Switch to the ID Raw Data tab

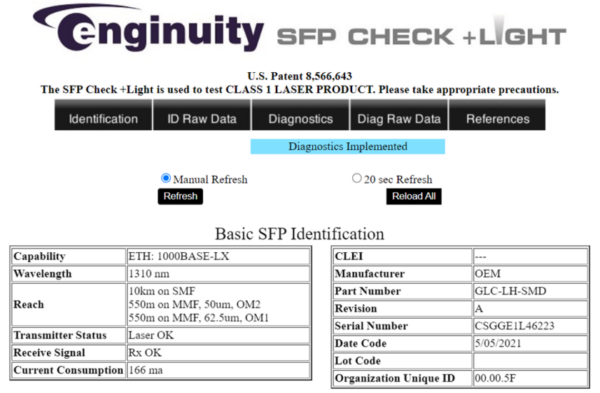tap(202, 116)
